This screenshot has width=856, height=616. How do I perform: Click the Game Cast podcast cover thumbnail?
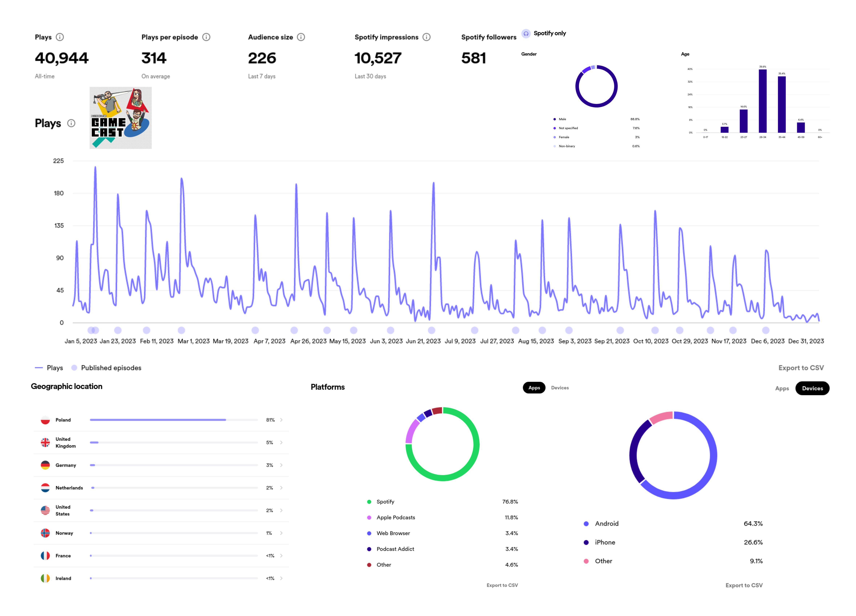[x=120, y=118]
